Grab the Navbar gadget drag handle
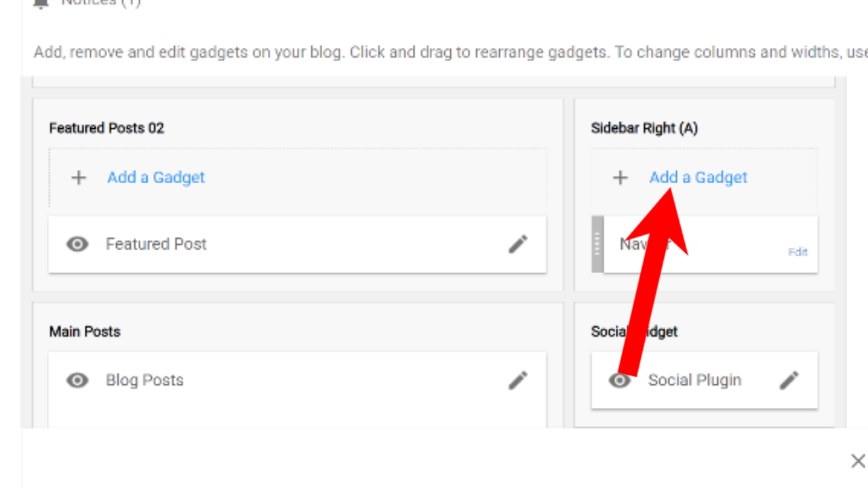This screenshot has width=868, height=488. click(597, 244)
